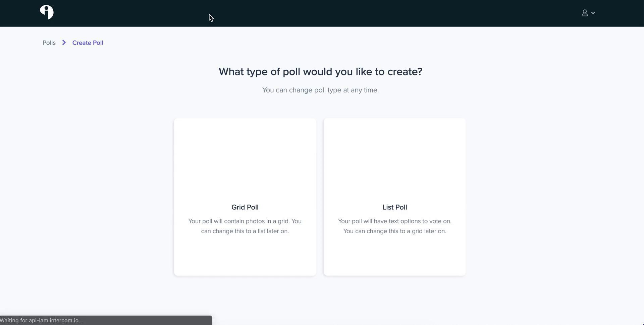The height and width of the screenshot is (325, 644).
Task: Click the Grid Poll description text
Action: point(245,226)
